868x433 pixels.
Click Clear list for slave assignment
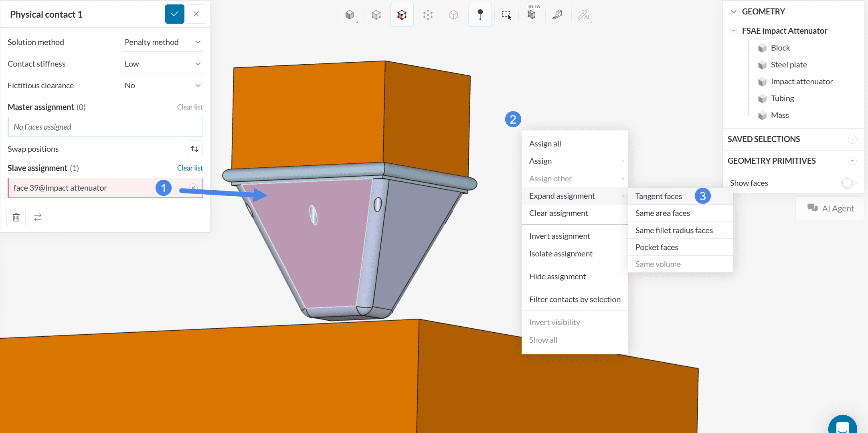pos(190,168)
